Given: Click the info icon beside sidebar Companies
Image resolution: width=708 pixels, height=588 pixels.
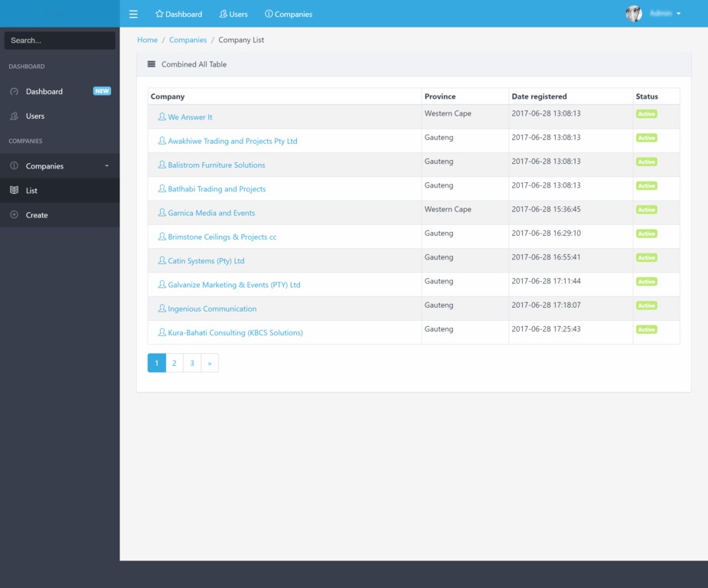Looking at the screenshot, I should pyautogui.click(x=14, y=165).
